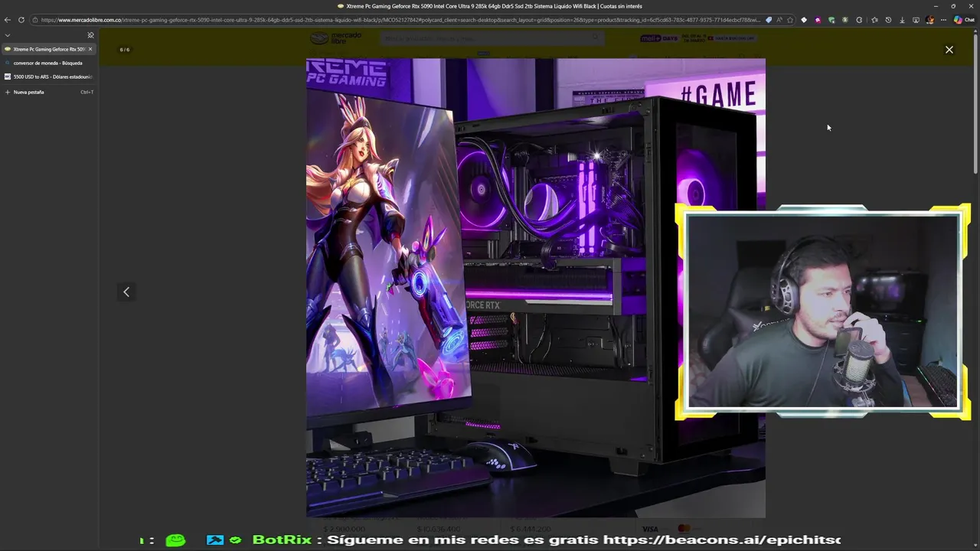The width and height of the screenshot is (980, 551).
Task: Open the Downloads arrow icon
Action: click(902, 20)
